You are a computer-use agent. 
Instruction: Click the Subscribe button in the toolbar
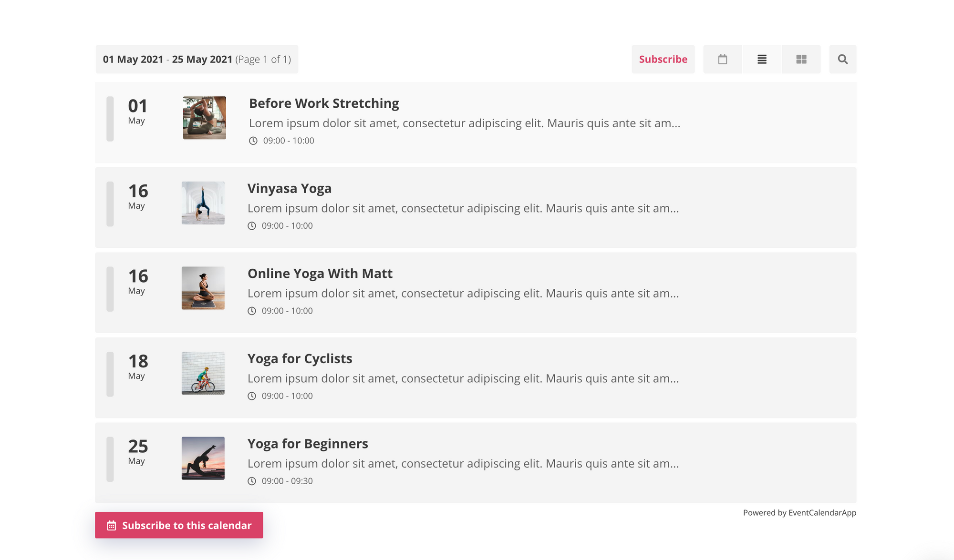point(663,59)
